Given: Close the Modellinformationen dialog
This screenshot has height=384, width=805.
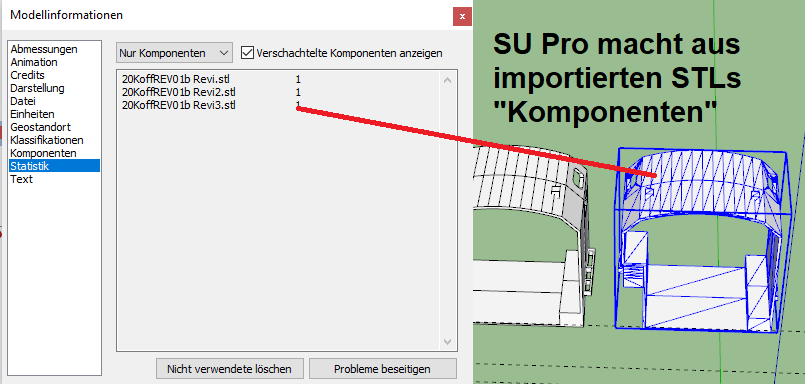Looking at the screenshot, I should 462,16.
